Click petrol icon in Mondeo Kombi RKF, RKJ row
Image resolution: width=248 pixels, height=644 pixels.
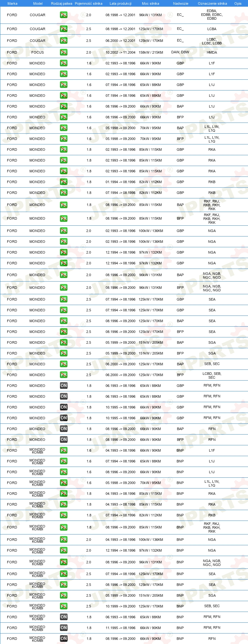[x=64, y=527]
